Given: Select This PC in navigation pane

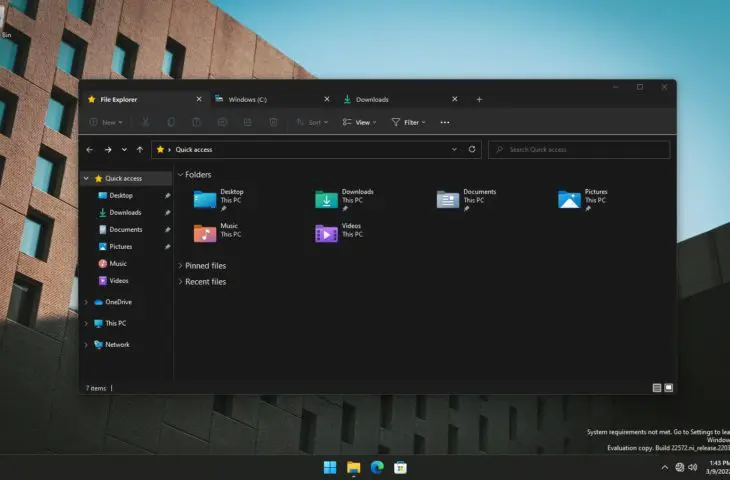Looking at the screenshot, I should (115, 323).
